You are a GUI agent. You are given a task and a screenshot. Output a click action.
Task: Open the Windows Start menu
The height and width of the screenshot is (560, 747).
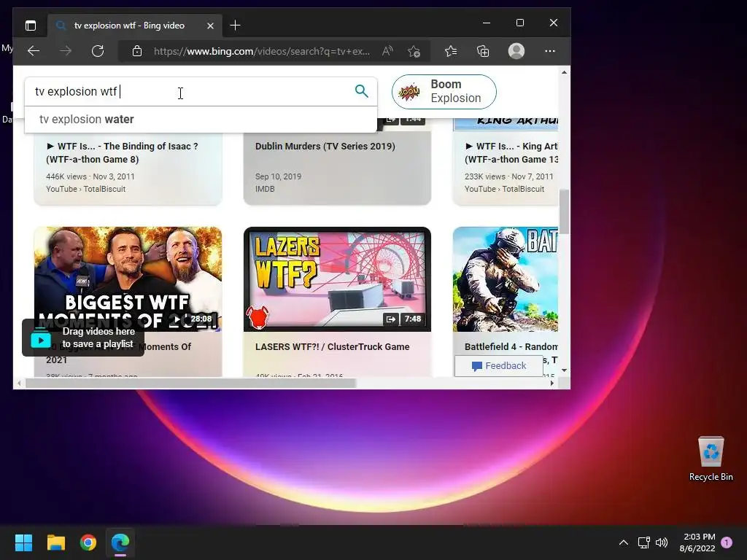(23, 542)
